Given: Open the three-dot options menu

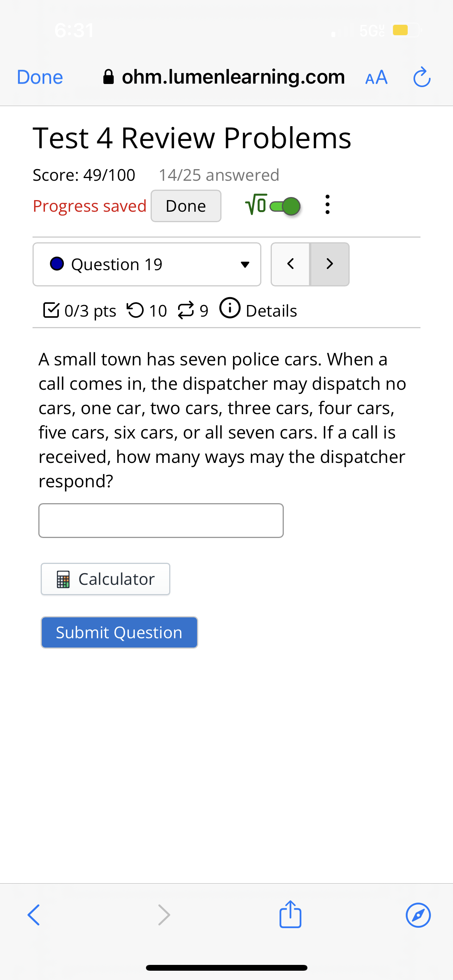Looking at the screenshot, I should pos(327,205).
